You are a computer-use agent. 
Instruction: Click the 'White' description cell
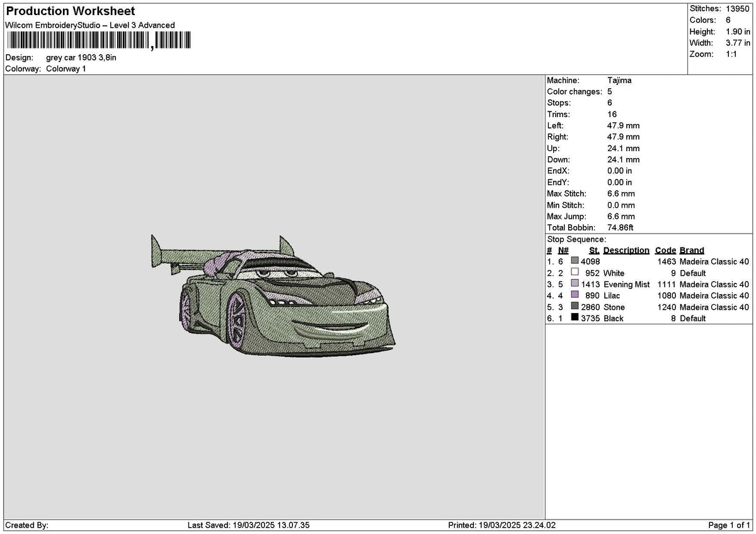coord(614,273)
